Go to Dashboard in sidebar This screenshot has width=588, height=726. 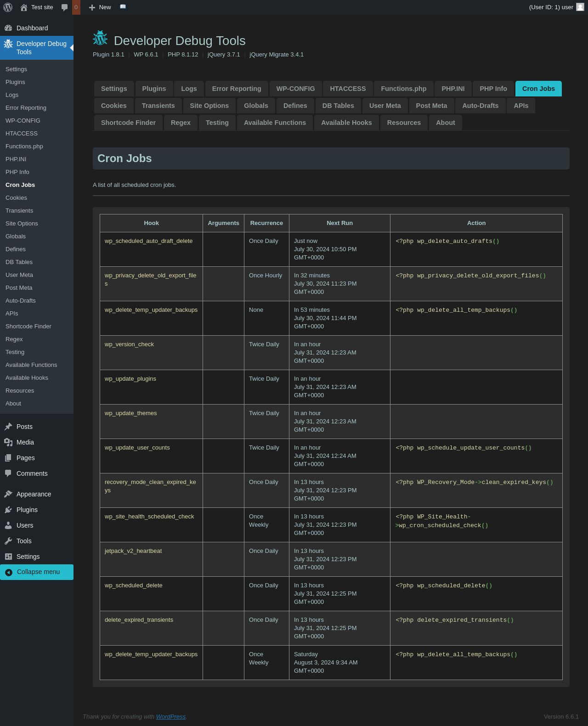[x=32, y=28]
